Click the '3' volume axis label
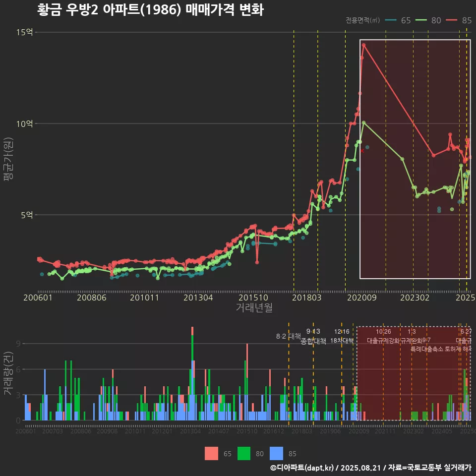This screenshot has height=476, width=476. pyautogui.click(x=18, y=395)
